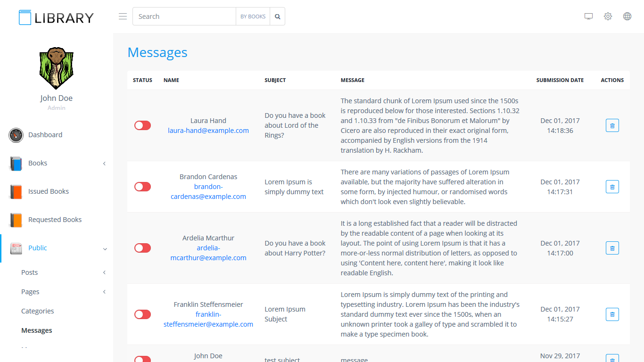Toggle status switch for Laura Hand's message

click(x=142, y=125)
